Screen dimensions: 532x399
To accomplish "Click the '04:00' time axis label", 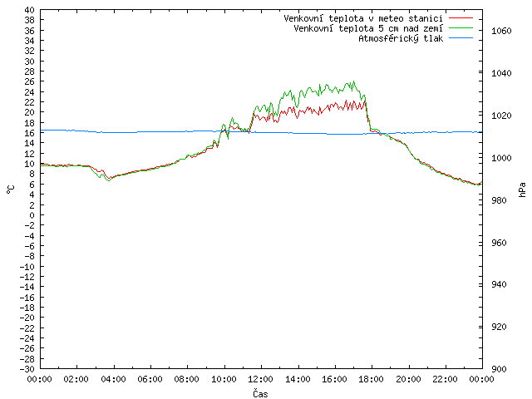I will point(113,379).
